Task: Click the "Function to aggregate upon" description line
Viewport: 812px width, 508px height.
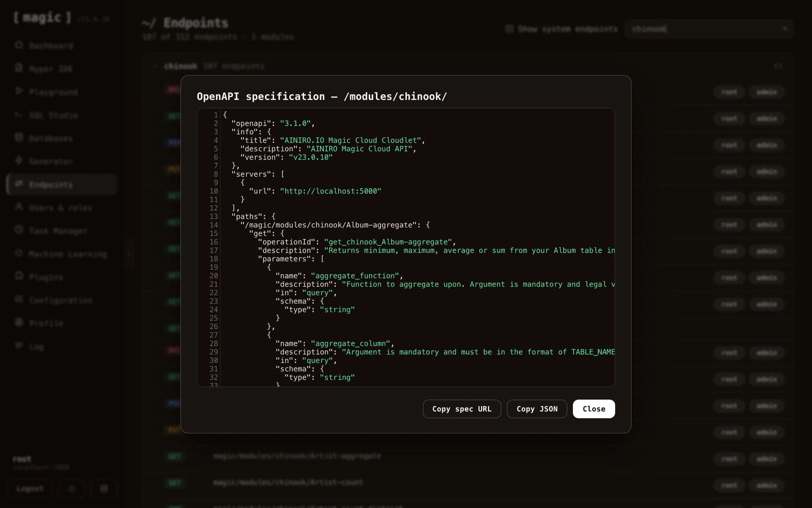Action: coord(445,284)
